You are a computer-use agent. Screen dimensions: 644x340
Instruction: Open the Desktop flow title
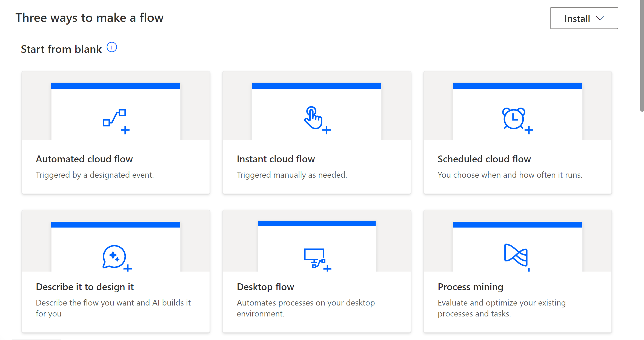tap(265, 287)
